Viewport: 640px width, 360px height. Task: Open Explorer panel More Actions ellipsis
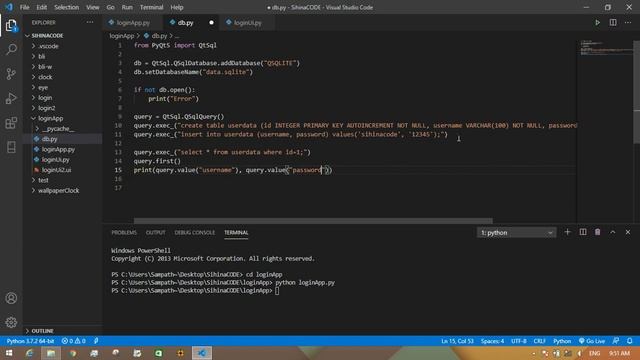pos(90,22)
